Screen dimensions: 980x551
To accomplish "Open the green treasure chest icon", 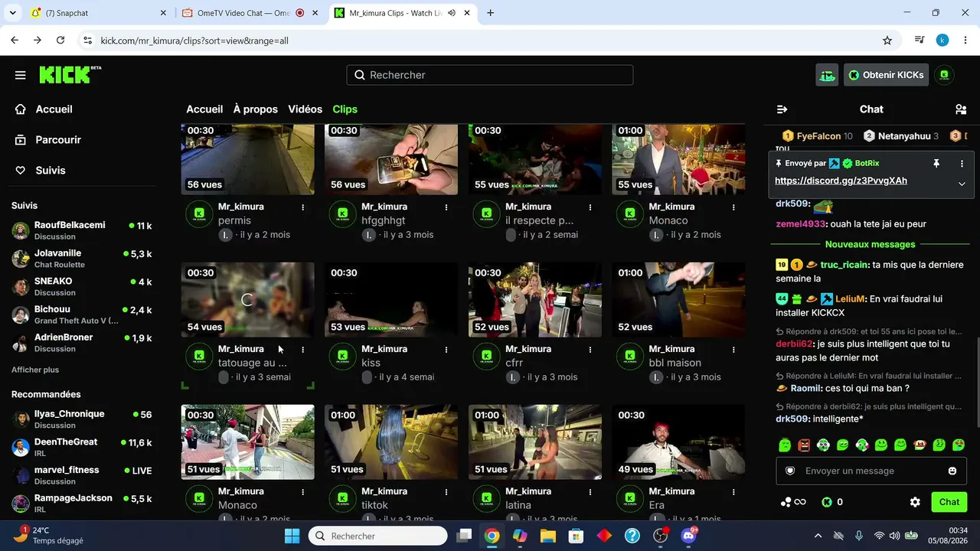I will coord(827,75).
